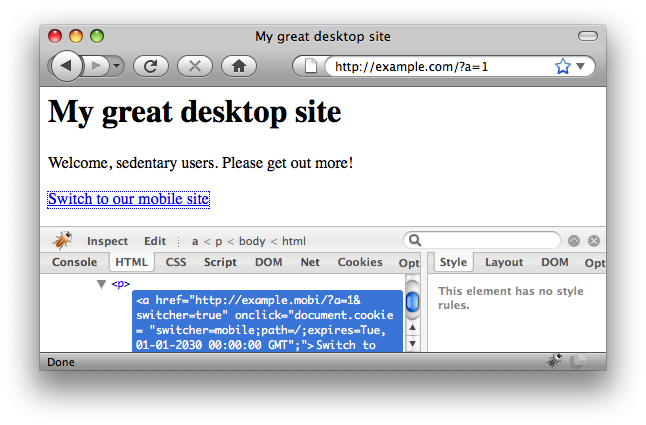Image resolution: width=646 pixels, height=425 pixels.
Task: Open the Net tab
Action: 310,262
